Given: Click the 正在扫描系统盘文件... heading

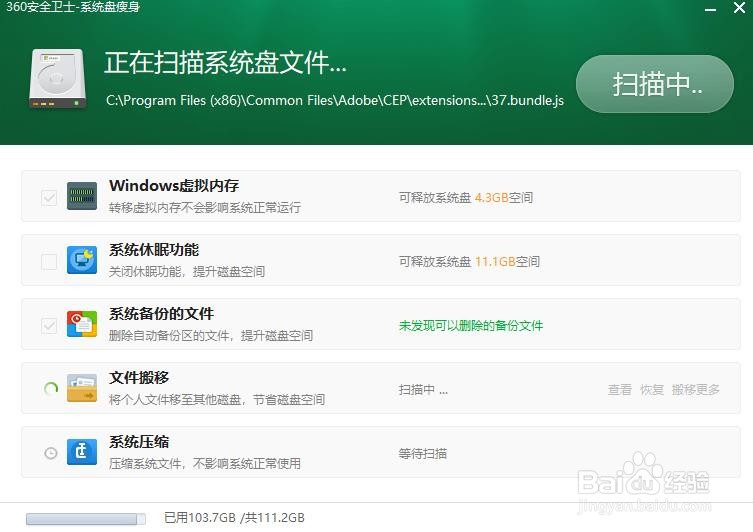Looking at the screenshot, I should tap(225, 63).
